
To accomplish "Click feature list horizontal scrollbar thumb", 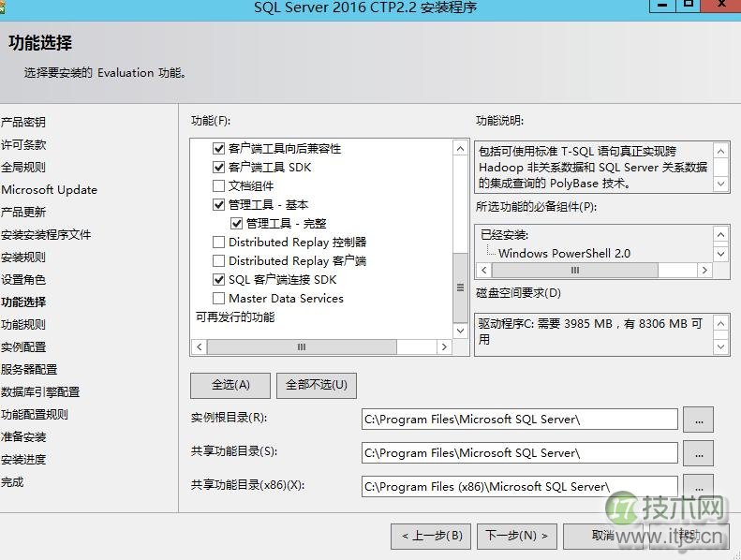I will pos(302,346).
